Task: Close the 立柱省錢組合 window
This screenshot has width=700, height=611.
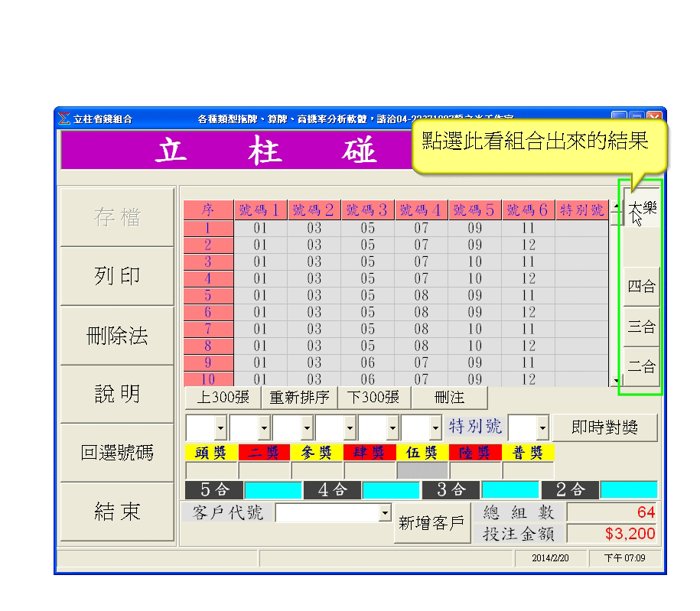Action: (654, 117)
